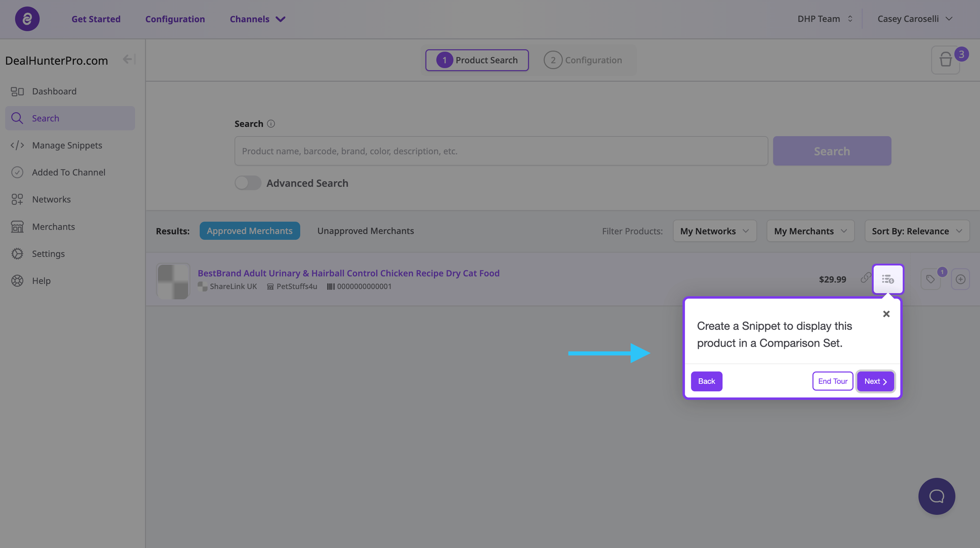This screenshot has width=980, height=548.
Task: Open the chat support bubble
Action: pyautogui.click(x=936, y=496)
